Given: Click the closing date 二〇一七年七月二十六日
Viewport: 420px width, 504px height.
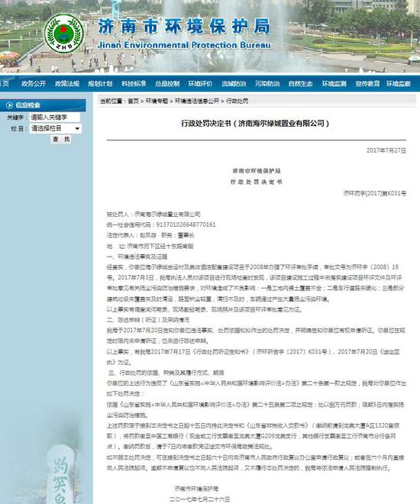Looking at the screenshot, I should pyautogui.click(x=199, y=499).
